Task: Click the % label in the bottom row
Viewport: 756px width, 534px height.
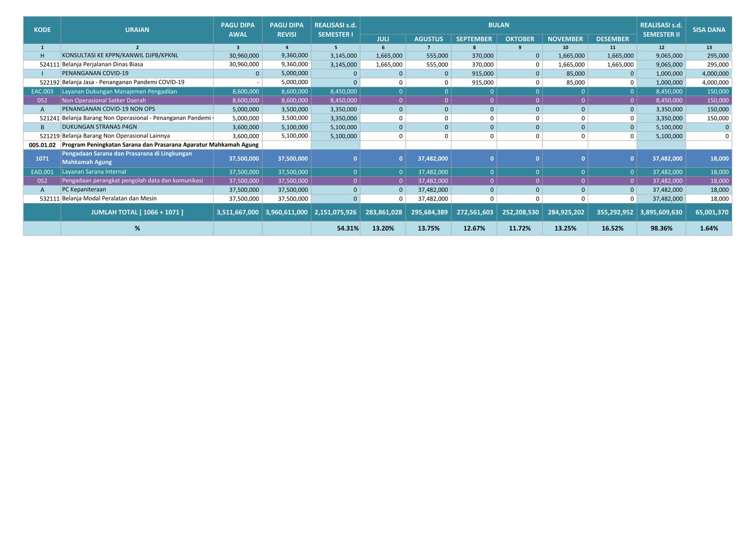Action: pos(137,229)
